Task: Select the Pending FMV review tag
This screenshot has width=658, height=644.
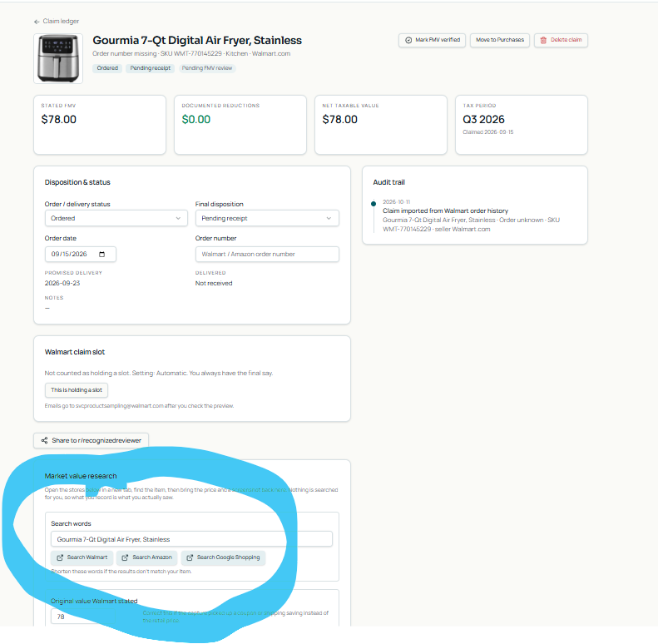Action: [207, 68]
